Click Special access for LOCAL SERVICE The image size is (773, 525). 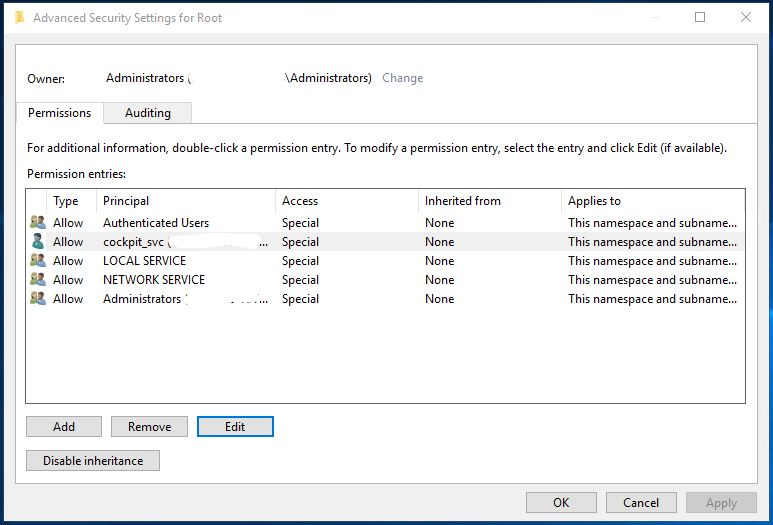[300, 261]
